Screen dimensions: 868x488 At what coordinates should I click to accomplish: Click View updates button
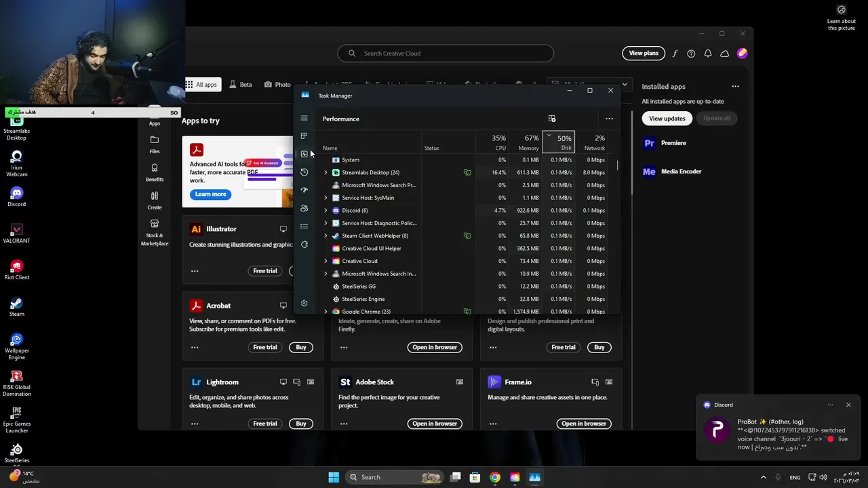667,118
